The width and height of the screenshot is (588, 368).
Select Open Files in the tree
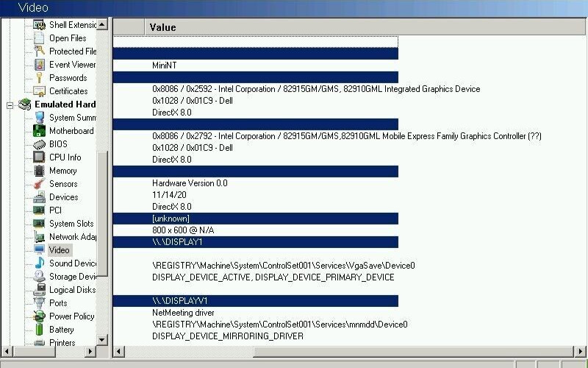(68, 38)
